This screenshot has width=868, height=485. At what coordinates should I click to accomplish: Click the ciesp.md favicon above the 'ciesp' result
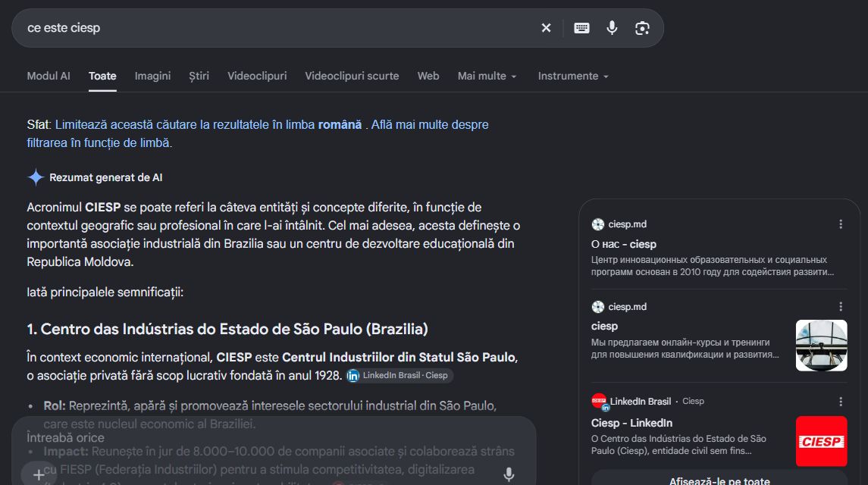[x=598, y=307]
